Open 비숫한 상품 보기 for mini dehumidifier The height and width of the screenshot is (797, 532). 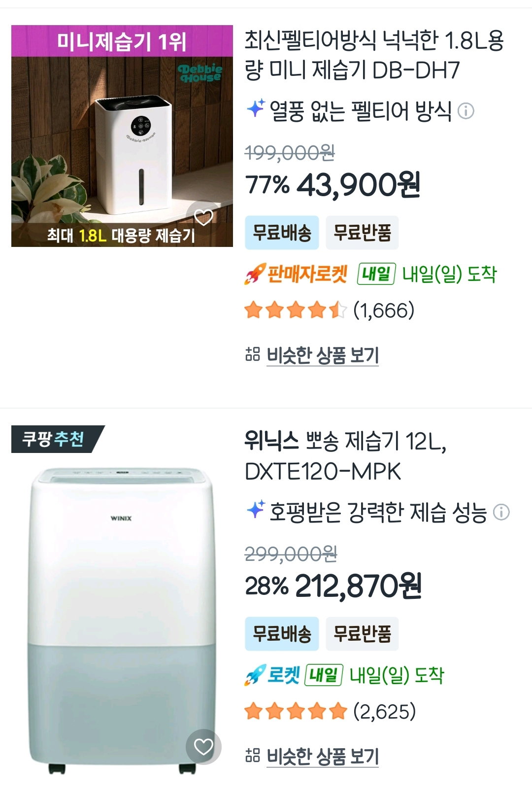[323, 355]
